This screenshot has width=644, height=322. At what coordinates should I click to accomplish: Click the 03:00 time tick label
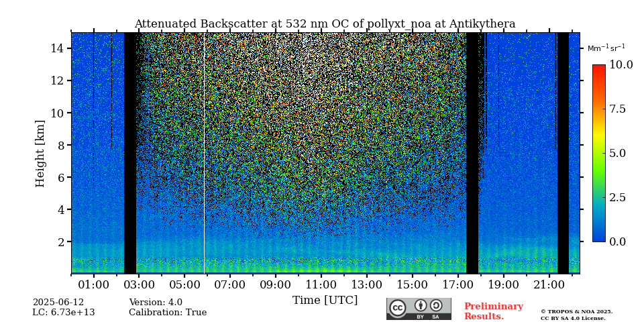(x=140, y=285)
